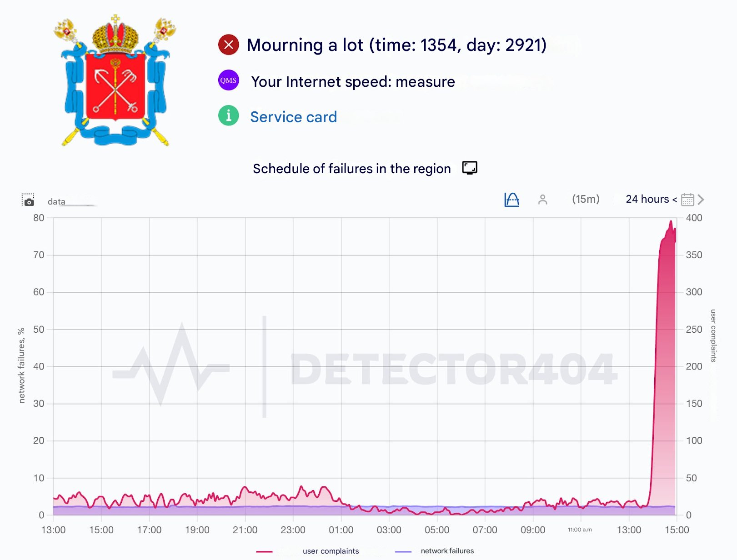Viewport: 737px width, 560px height.
Task: Open the calendar date picker icon
Action: pyautogui.click(x=687, y=200)
